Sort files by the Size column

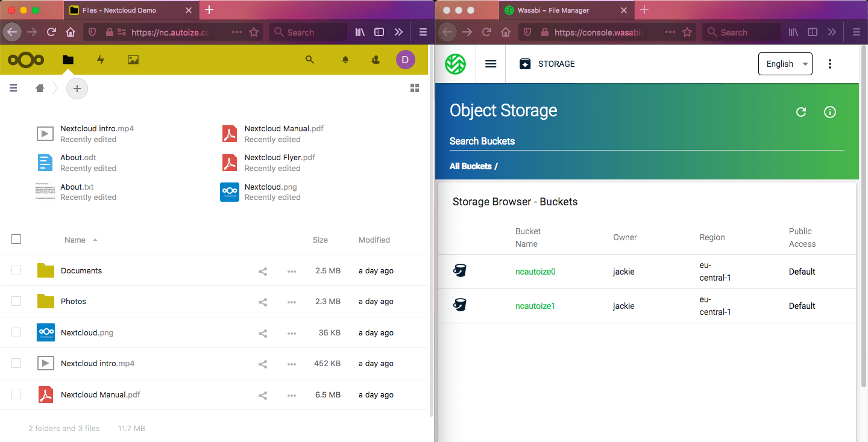click(320, 240)
